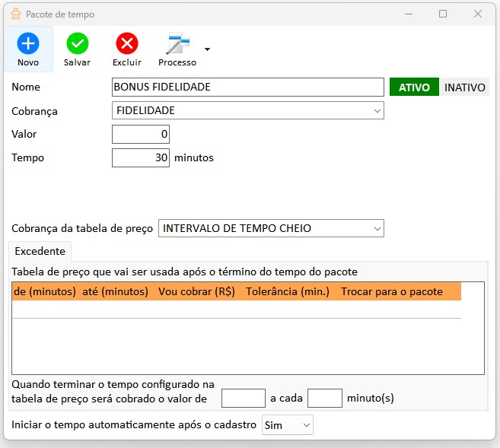Click the 'Trocar para o pacote' column header
500x448 pixels.
pos(391,292)
